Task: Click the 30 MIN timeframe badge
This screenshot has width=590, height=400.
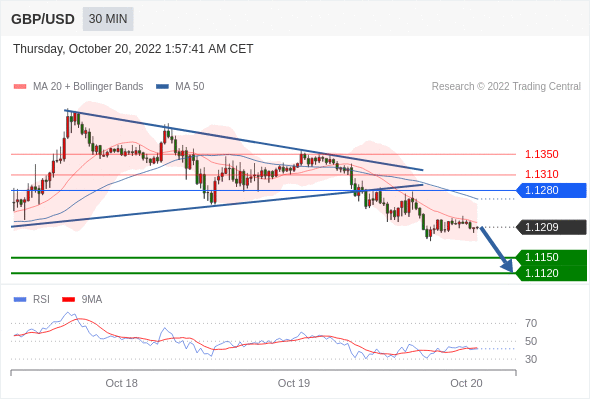Action: [x=108, y=19]
